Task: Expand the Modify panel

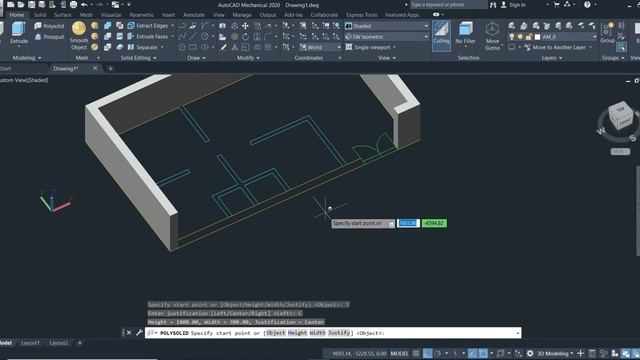Action: coord(248,58)
